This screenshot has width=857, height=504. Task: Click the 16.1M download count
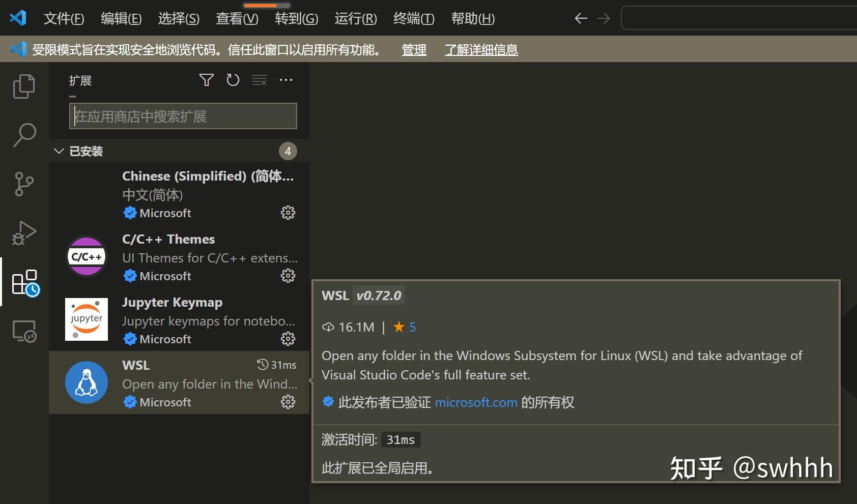click(x=356, y=327)
